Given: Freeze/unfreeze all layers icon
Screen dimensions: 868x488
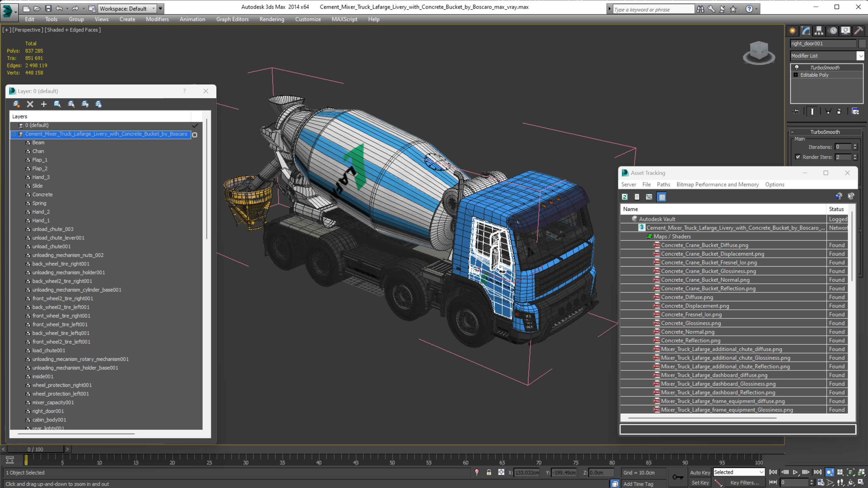Looking at the screenshot, I should pos(98,104).
